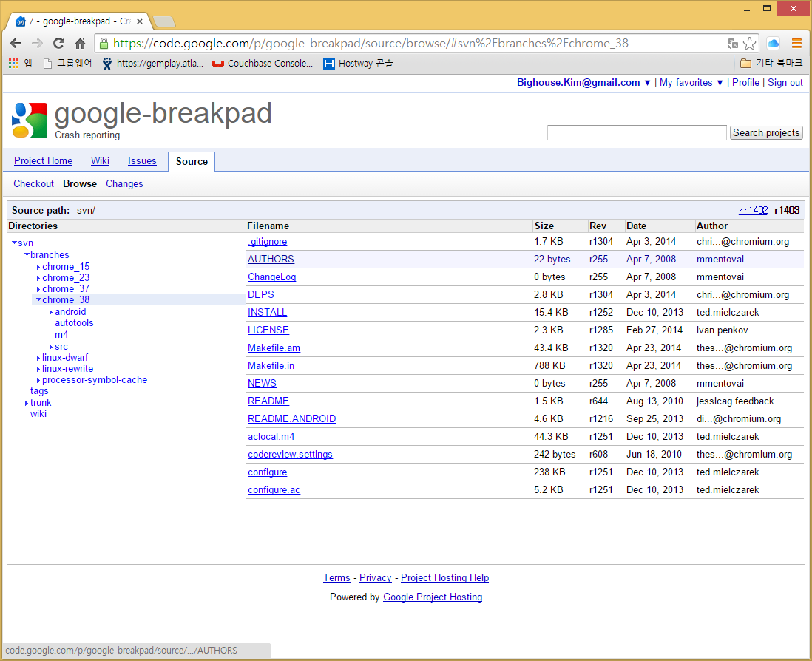Expand the linux-rewrite folder arrow
The height and width of the screenshot is (661, 812).
pos(38,369)
